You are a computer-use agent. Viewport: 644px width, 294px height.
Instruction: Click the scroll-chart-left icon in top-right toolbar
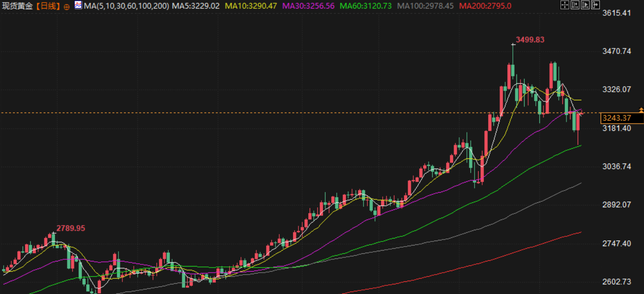click(575, 5)
